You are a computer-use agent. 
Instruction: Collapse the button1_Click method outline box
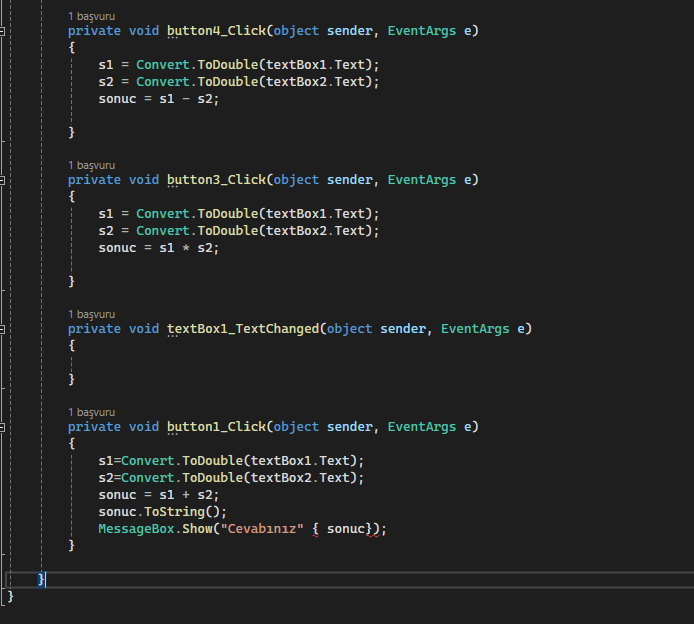2,427
